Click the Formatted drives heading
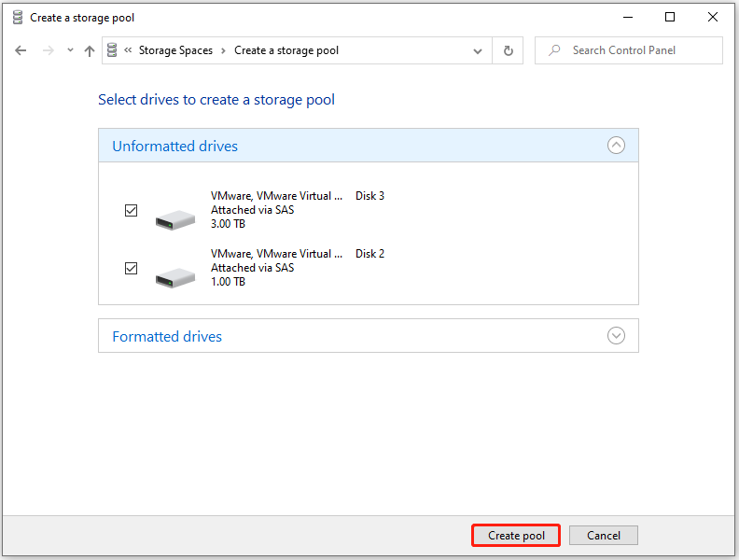739x560 pixels. pyautogui.click(x=167, y=337)
